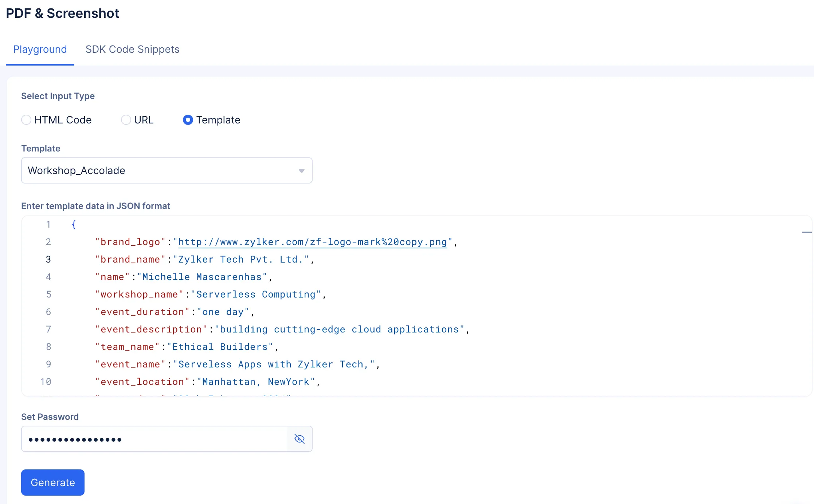Image resolution: width=814 pixels, height=504 pixels.
Task: Click the Generate button
Action: 53,483
